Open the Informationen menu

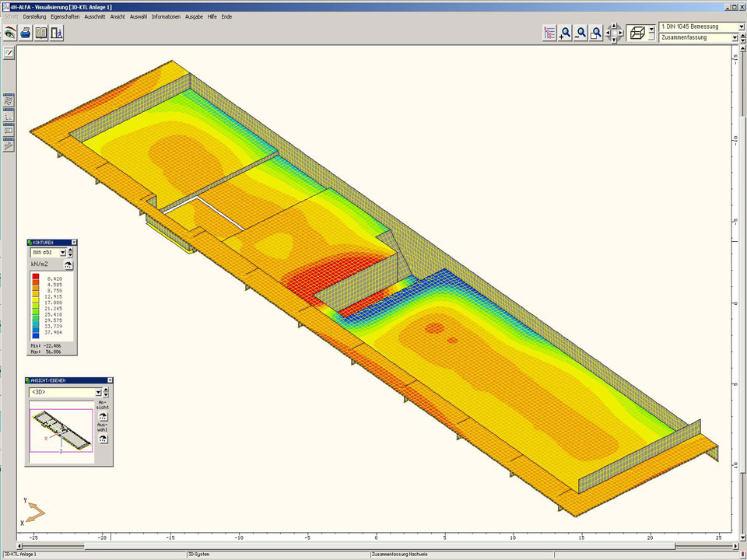click(166, 16)
